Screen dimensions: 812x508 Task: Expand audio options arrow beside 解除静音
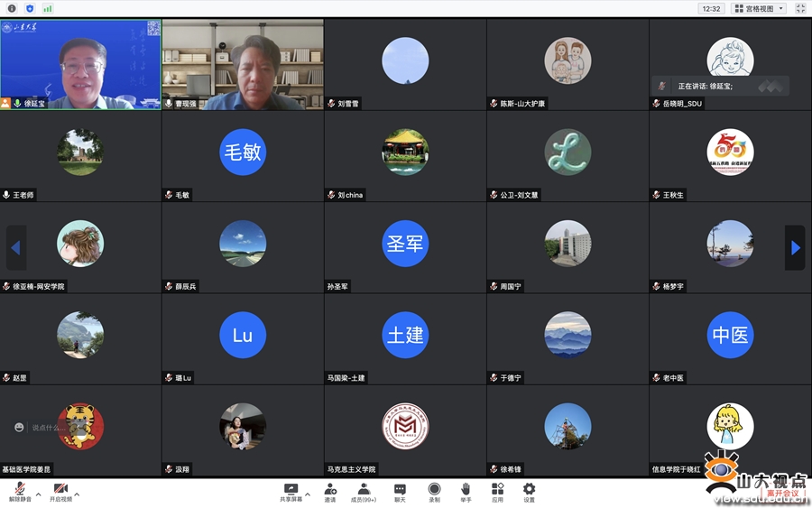(x=37, y=494)
